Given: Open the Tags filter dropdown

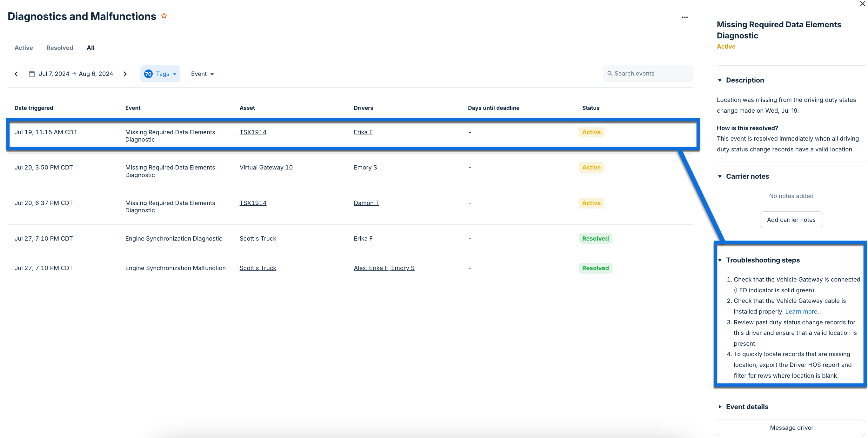Looking at the screenshot, I should coord(160,74).
